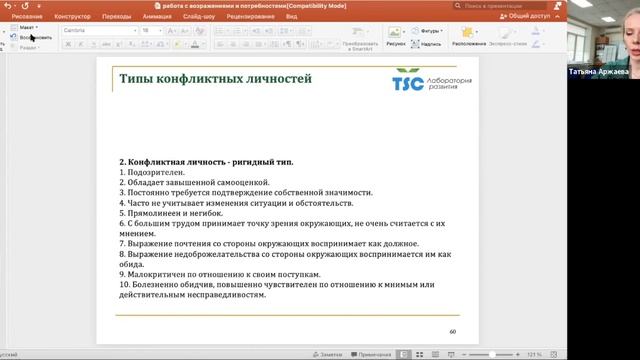Switch to the Переходы tab
The image size is (640, 360).
pyautogui.click(x=116, y=16)
